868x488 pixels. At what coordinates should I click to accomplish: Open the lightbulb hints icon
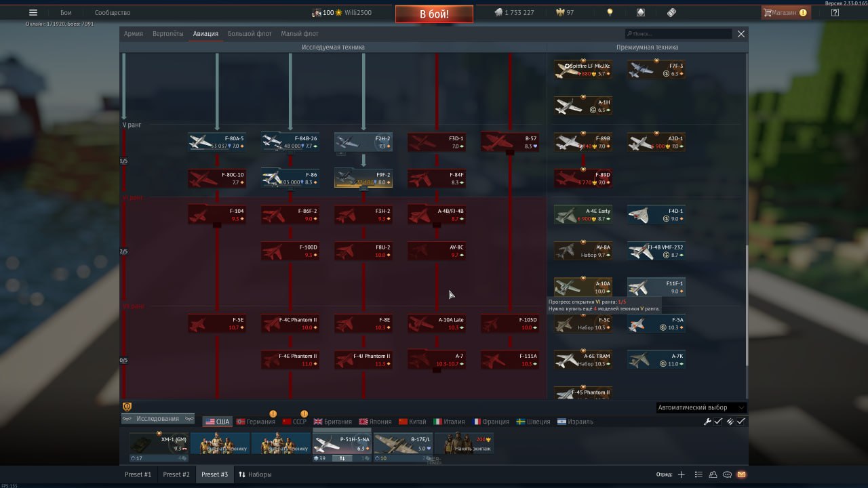click(x=610, y=12)
